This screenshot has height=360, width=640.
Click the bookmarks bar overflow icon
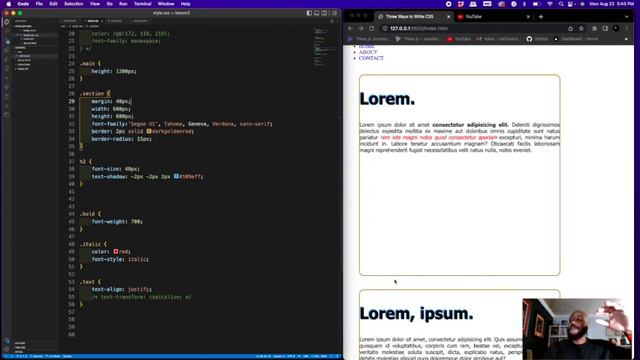coord(626,39)
